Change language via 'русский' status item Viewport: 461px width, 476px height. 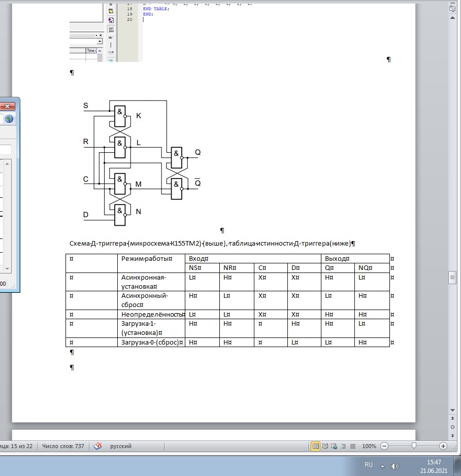coord(120,446)
